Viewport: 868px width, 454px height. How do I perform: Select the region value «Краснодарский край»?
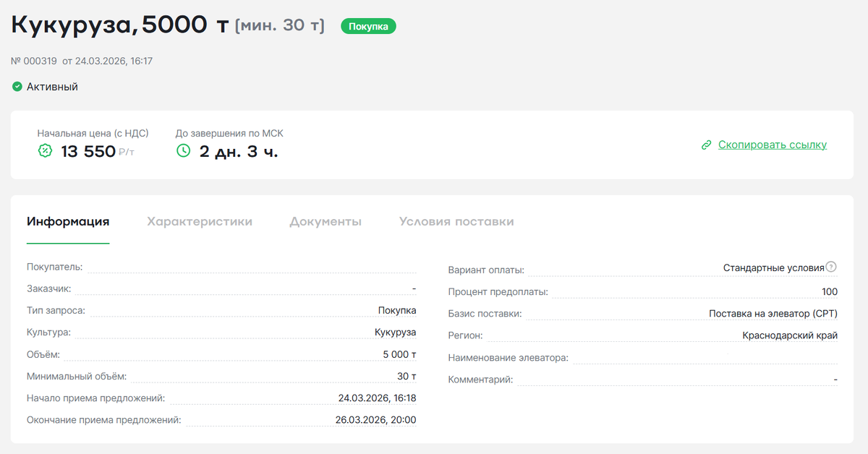(x=791, y=335)
